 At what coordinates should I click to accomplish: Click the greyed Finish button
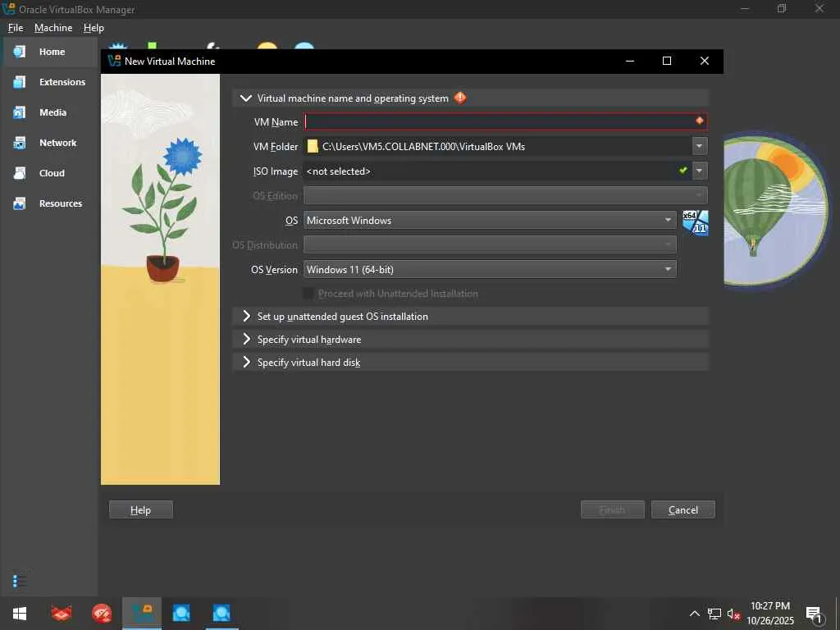[x=612, y=510]
